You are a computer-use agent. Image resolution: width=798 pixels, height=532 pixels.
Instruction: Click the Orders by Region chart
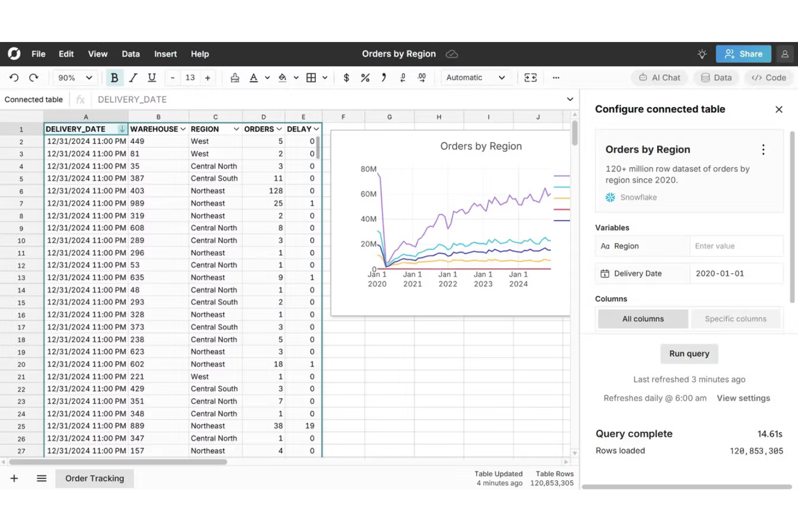tap(450, 222)
